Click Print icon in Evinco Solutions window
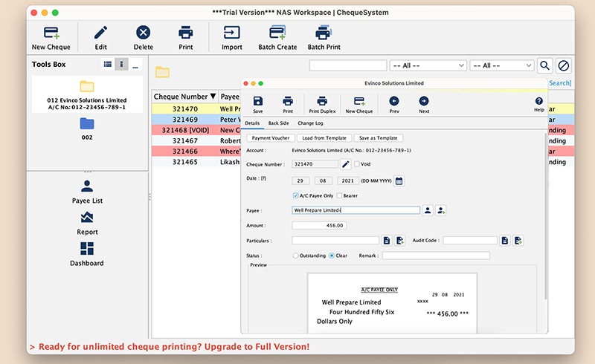 288,101
